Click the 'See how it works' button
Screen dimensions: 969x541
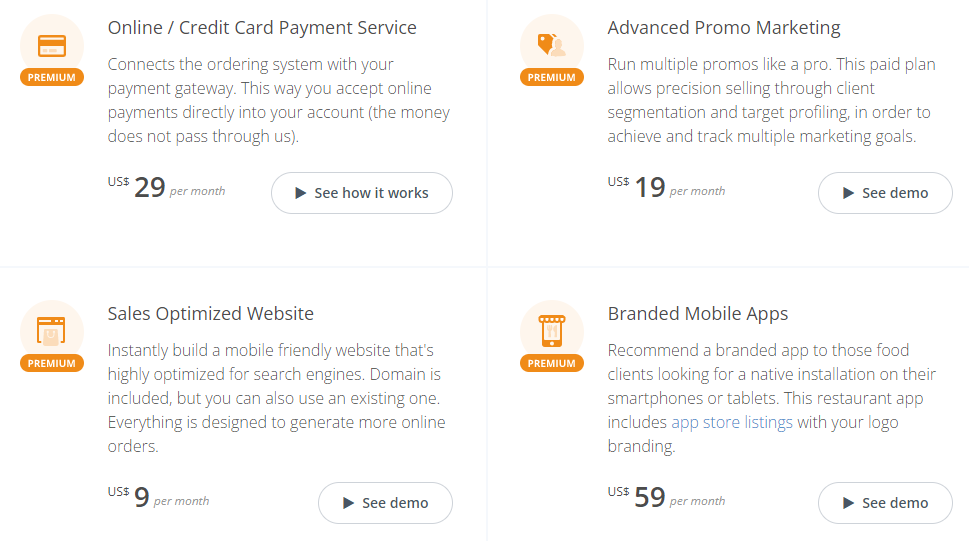point(362,193)
